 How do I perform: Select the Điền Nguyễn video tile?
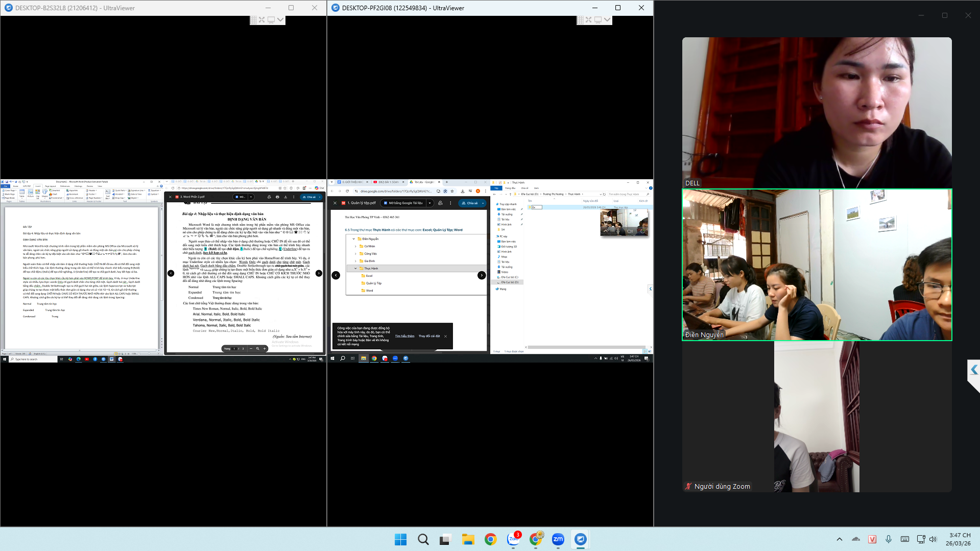817,265
